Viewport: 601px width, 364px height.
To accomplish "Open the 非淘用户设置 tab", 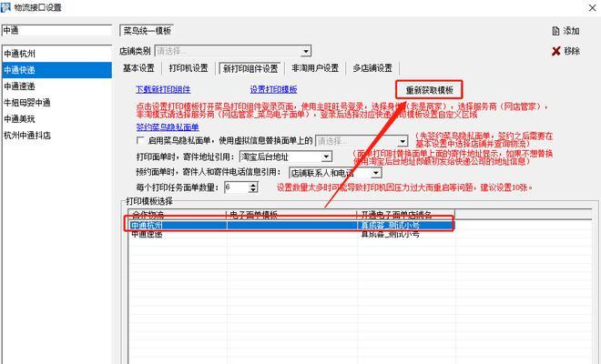I will tap(315, 68).
